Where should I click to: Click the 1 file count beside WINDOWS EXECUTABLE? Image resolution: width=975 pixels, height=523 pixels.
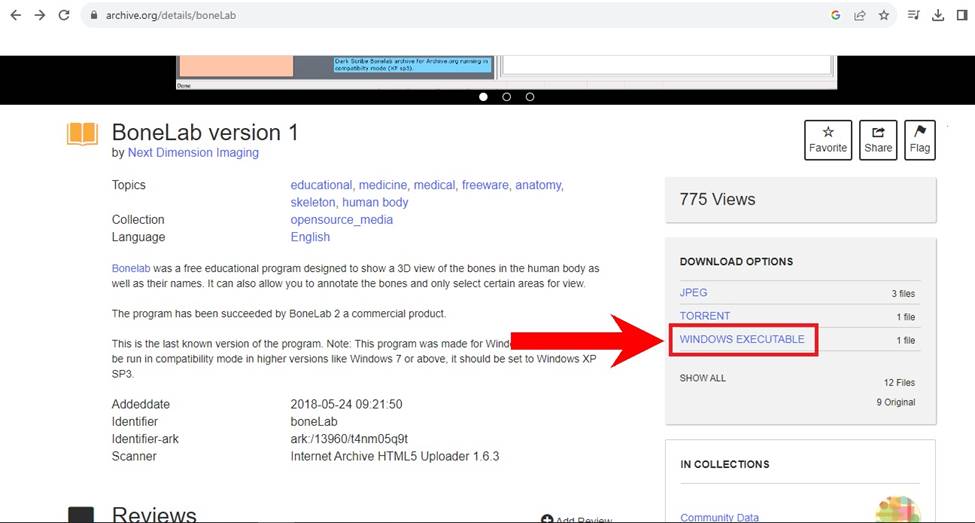click(x=905, y=341)
